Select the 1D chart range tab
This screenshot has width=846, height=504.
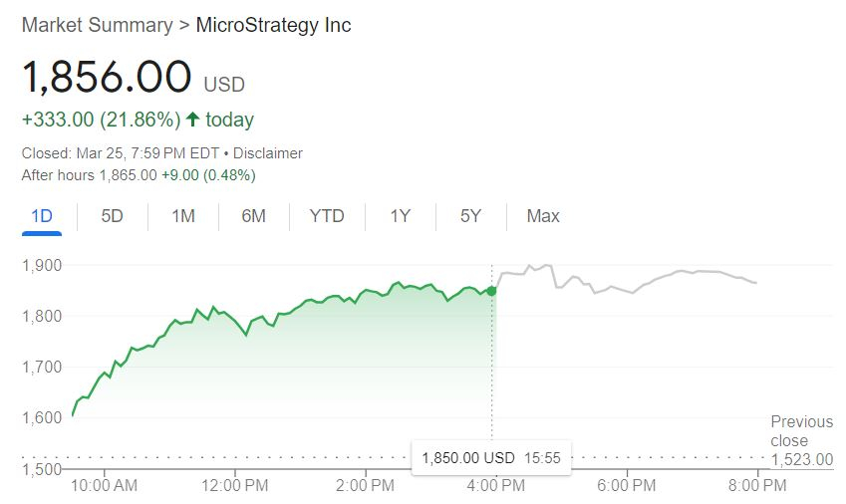[x=42, y=216]
